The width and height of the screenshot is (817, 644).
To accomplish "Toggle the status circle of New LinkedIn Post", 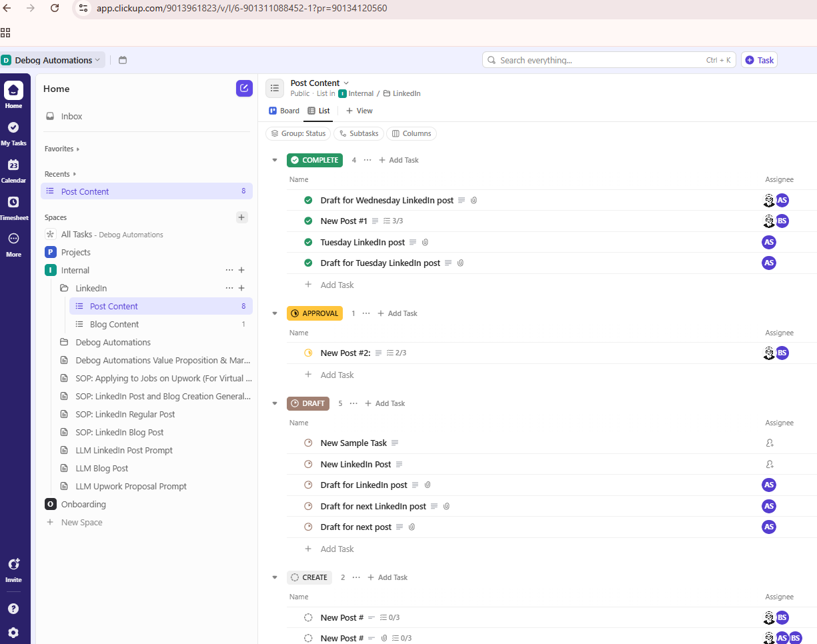I will tap(308, 464).
